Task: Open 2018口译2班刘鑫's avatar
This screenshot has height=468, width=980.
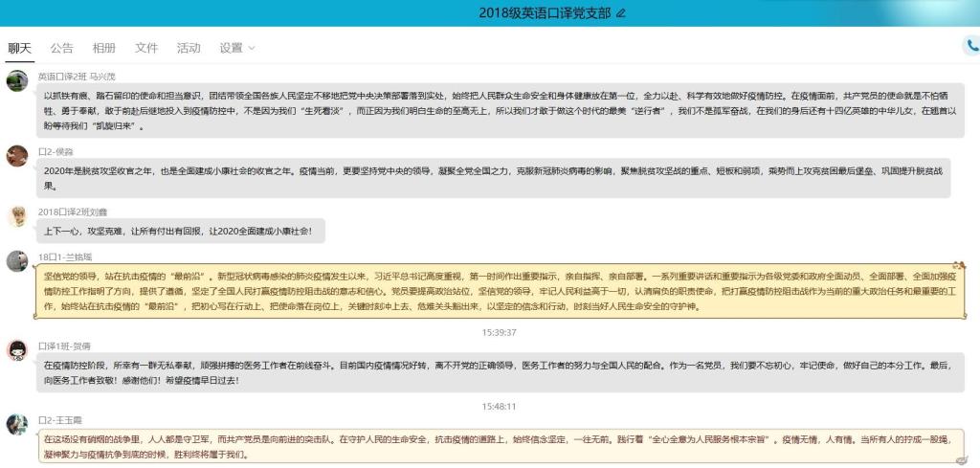Action: [x=17, y=216]
